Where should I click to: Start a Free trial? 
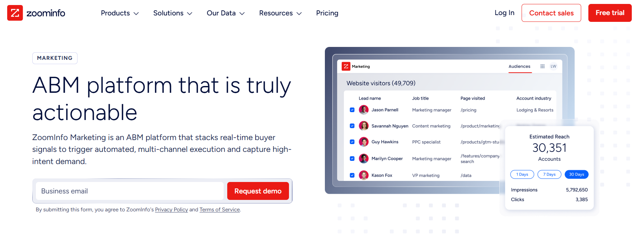click(610, 13)
